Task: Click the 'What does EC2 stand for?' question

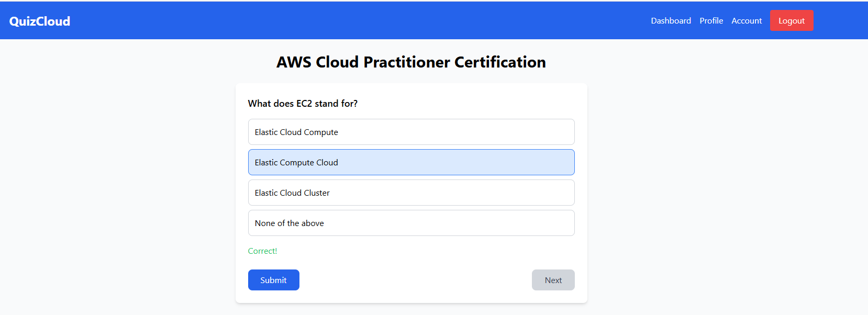Action: (303, 104)
